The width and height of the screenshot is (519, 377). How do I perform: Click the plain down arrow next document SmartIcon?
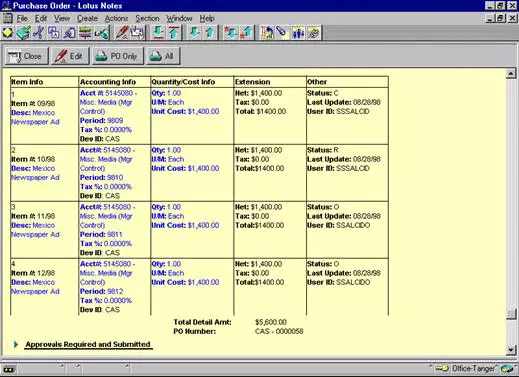pyautogui.click(x=195, y=33)
